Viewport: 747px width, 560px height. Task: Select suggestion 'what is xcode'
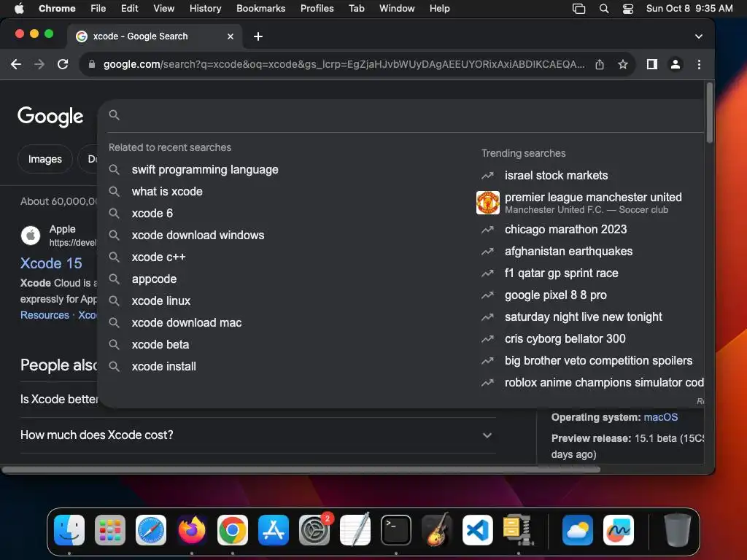coord(167,192)
